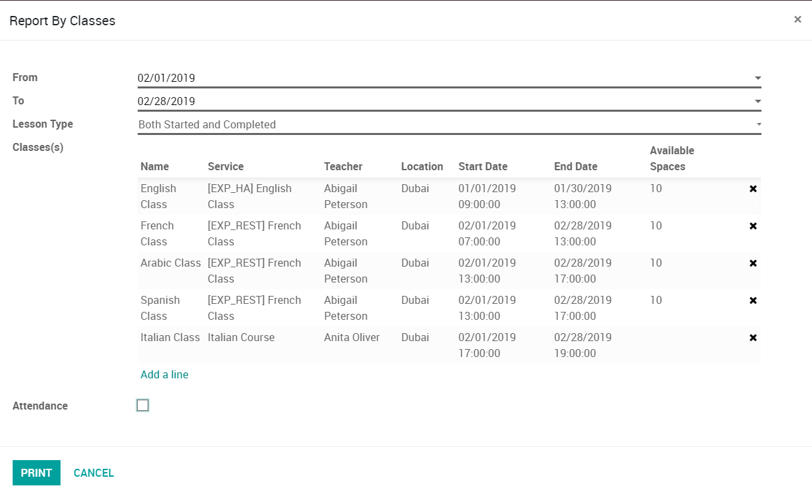
Task: Close the Report By Classes dialog
Action: point(797,19)
